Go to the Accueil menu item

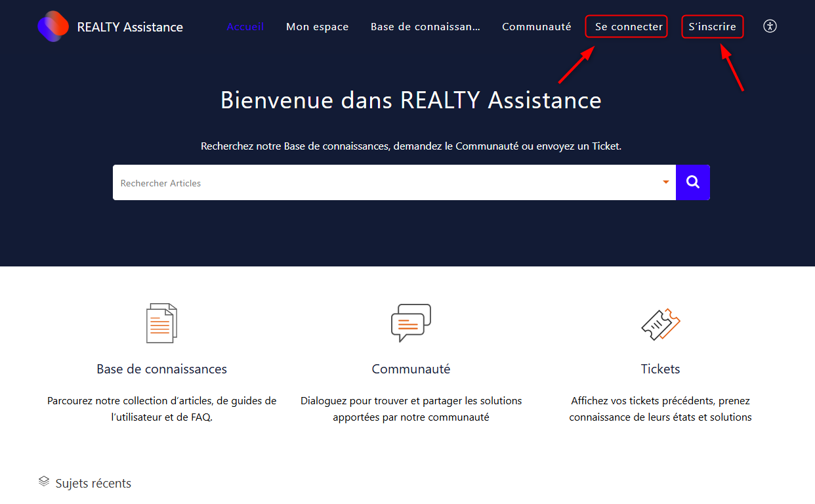(245, 27)
